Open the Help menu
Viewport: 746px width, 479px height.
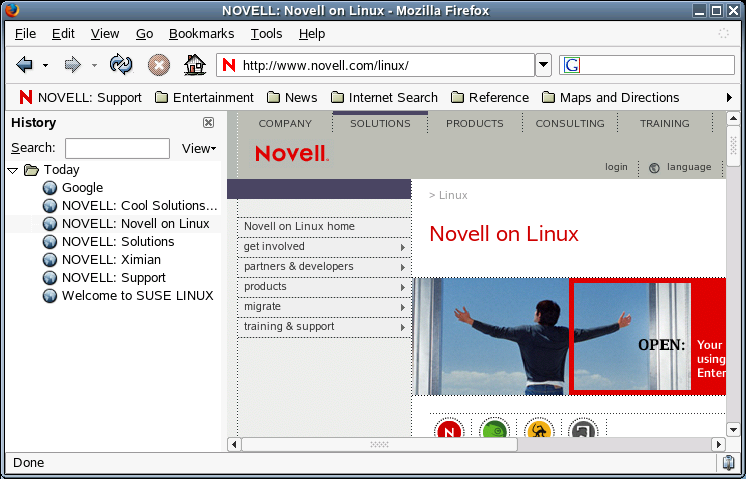(312, 34)
